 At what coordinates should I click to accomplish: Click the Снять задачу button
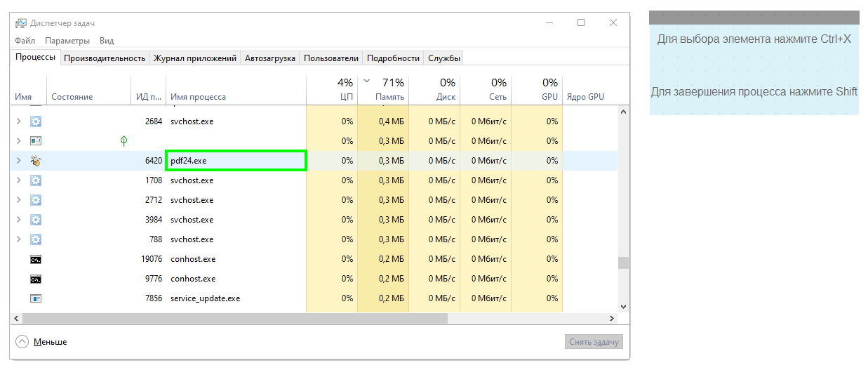coord(594,342)
